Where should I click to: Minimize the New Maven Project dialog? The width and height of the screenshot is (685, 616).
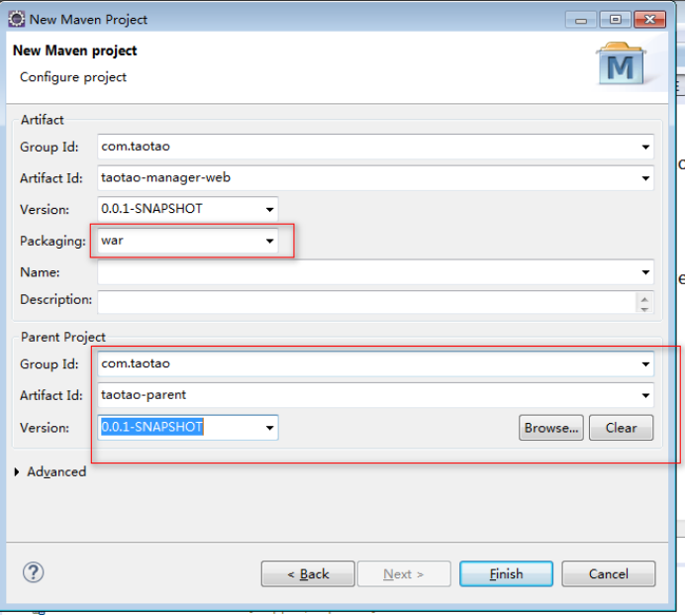[581, 20]
